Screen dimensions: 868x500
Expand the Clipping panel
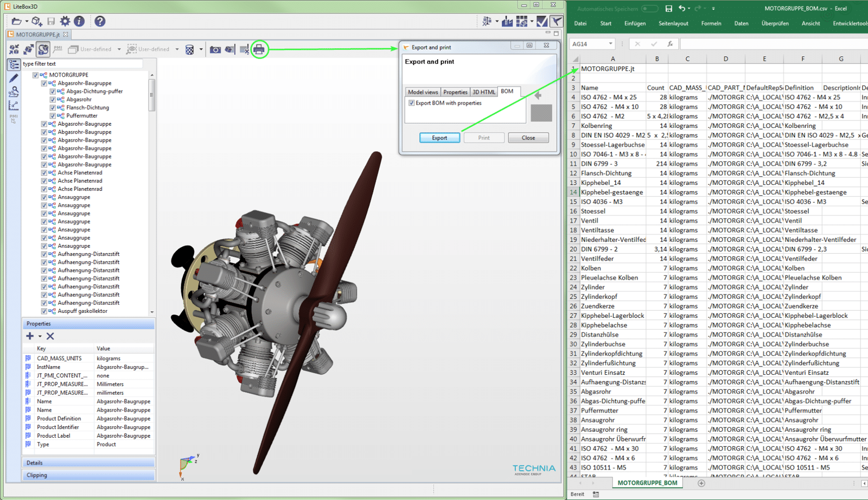(x=88, y=475)
